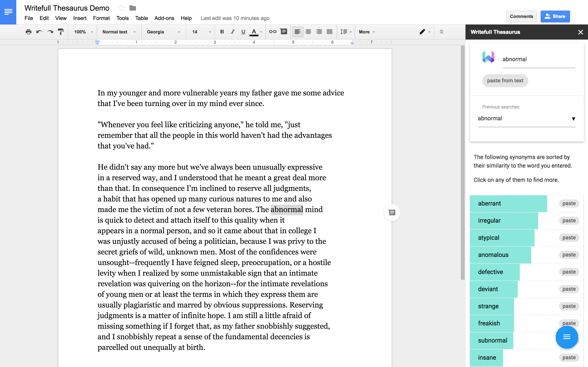Screen dimensions: 588x367
Task: Toggle underline formatting
Action: (x=243, y=32)
